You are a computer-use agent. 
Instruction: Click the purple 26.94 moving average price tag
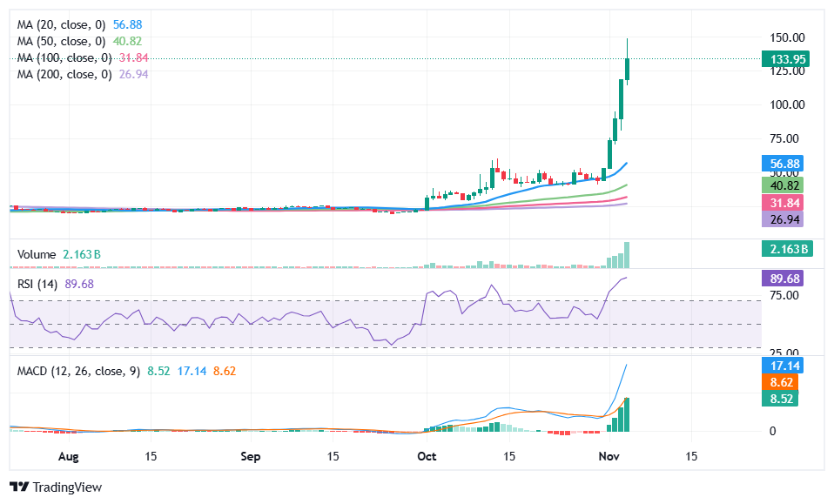coord(781,220)
